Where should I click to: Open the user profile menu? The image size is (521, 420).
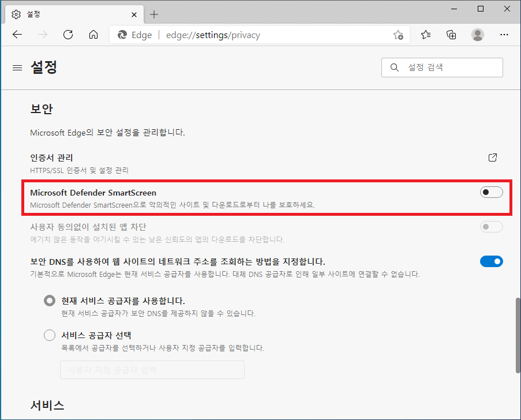click(x=478, y=35)
